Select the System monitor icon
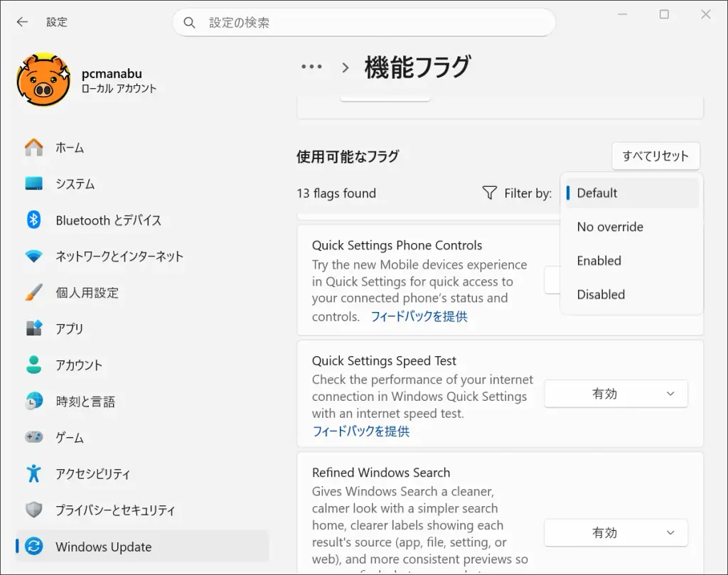The image size is (728, 575). tap(34, 183)
